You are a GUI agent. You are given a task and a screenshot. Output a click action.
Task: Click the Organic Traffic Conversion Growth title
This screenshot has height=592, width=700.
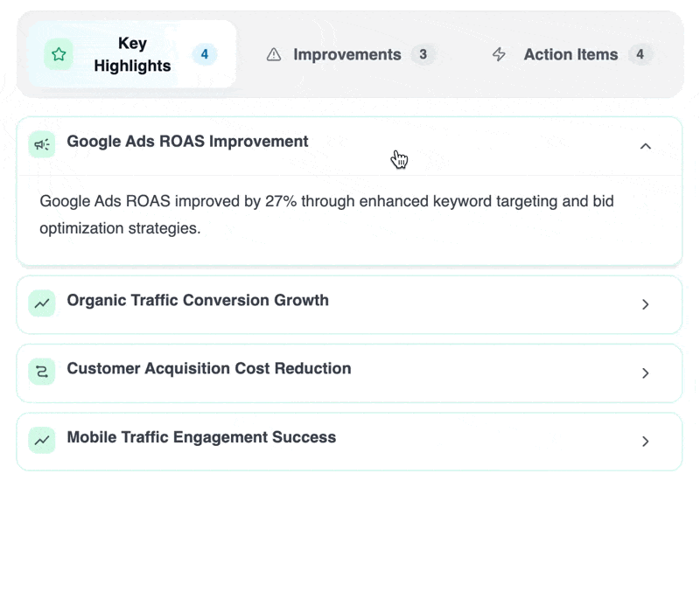click(198, 300)
